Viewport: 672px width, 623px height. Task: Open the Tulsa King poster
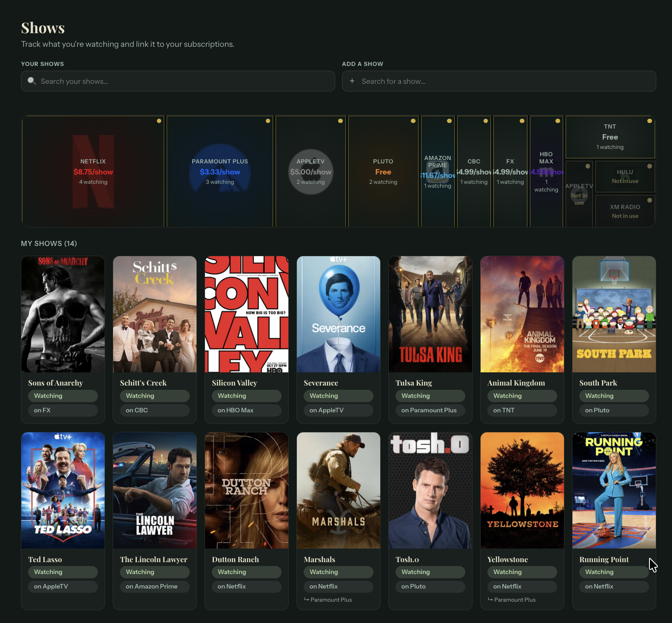pyautogui.click(x=430, y=314)
